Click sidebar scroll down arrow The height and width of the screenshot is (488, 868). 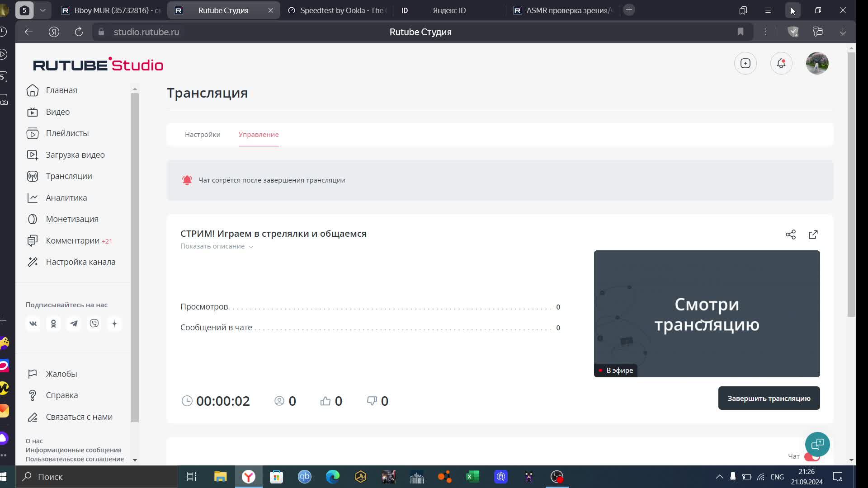135,460
